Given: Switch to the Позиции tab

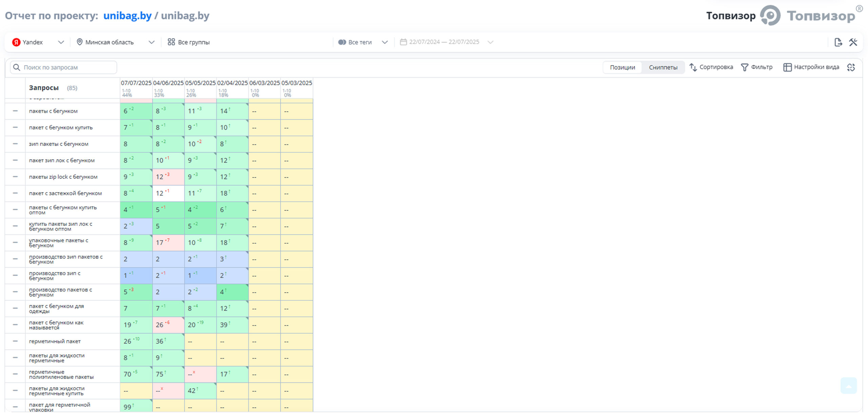Looking at the screenshot, I should 622,67.
